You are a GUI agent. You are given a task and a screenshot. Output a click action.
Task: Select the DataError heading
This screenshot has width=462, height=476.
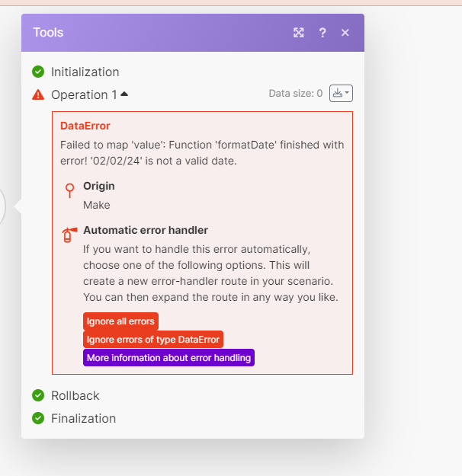coord(85,126)
